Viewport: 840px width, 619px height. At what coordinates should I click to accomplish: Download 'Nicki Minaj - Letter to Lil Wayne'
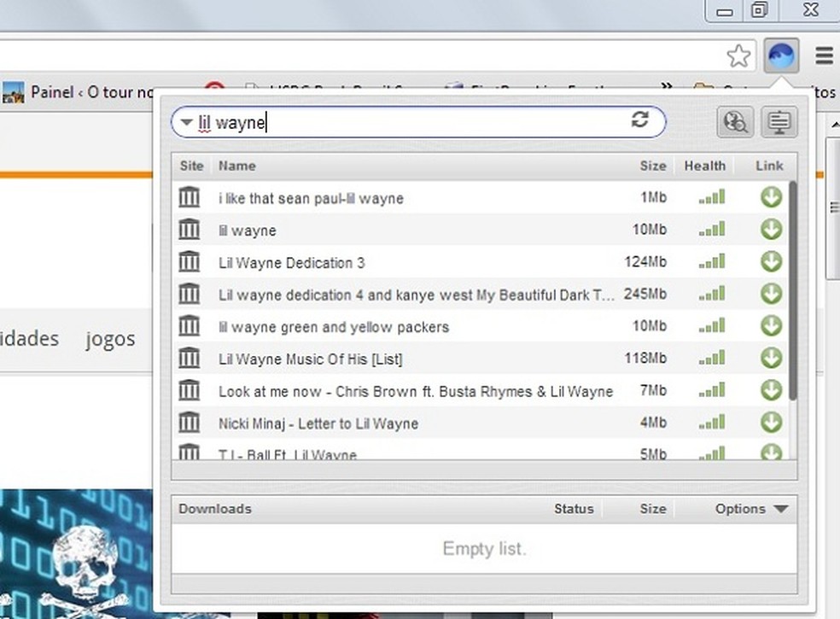pos(772,423)
